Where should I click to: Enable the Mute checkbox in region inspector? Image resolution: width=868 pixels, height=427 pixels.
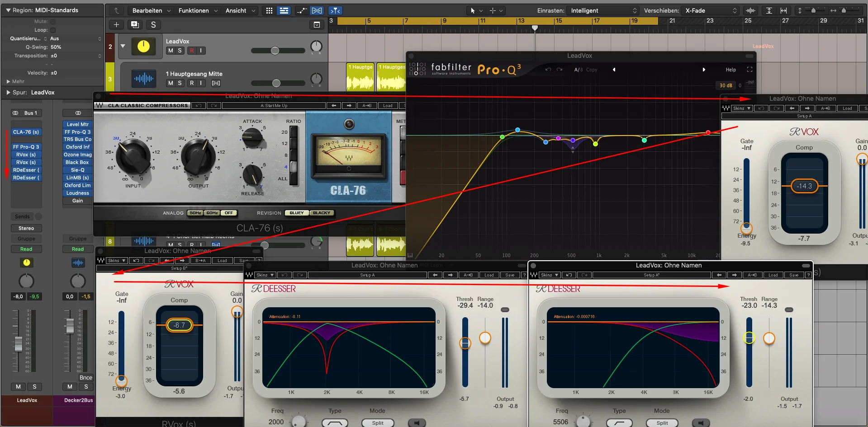click(53, 21)
